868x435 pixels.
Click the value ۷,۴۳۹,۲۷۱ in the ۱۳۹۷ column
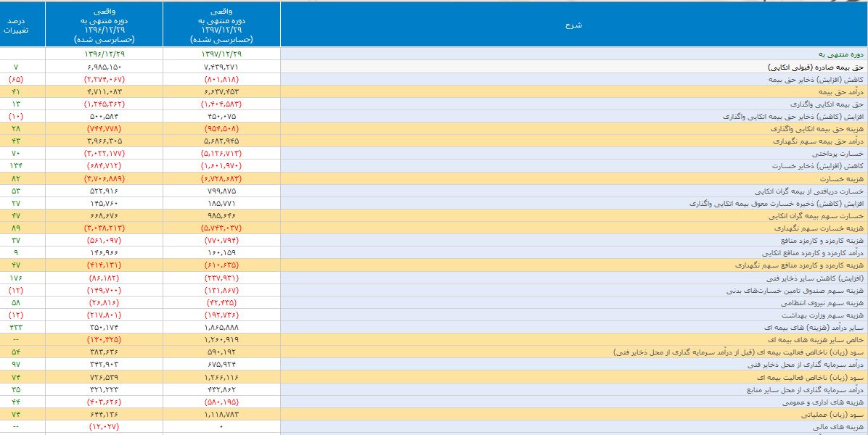[221, 67]
